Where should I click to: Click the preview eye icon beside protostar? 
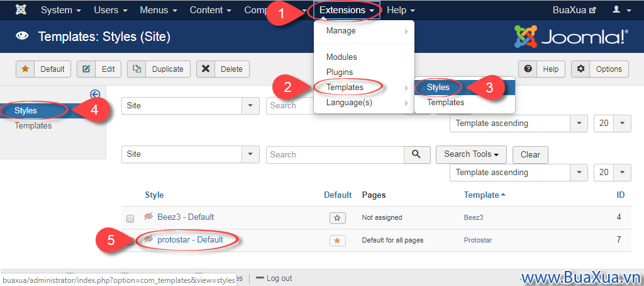148,239
